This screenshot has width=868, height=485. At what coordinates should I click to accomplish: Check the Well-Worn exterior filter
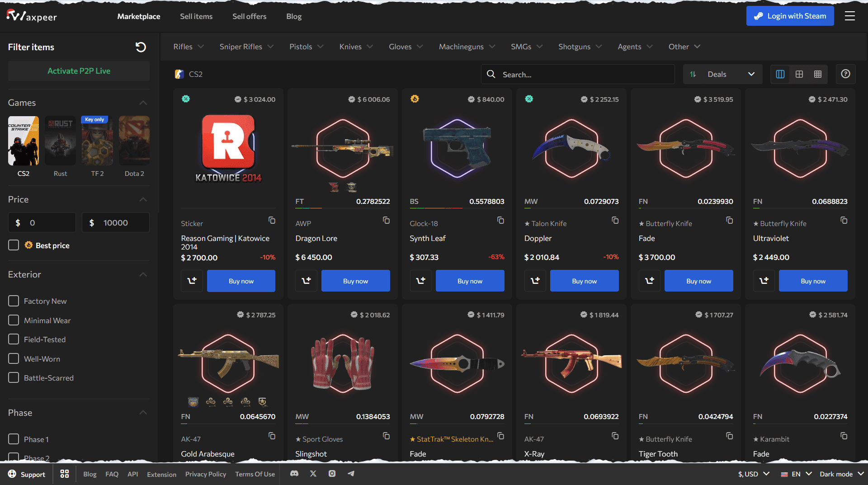pos(14,358)
